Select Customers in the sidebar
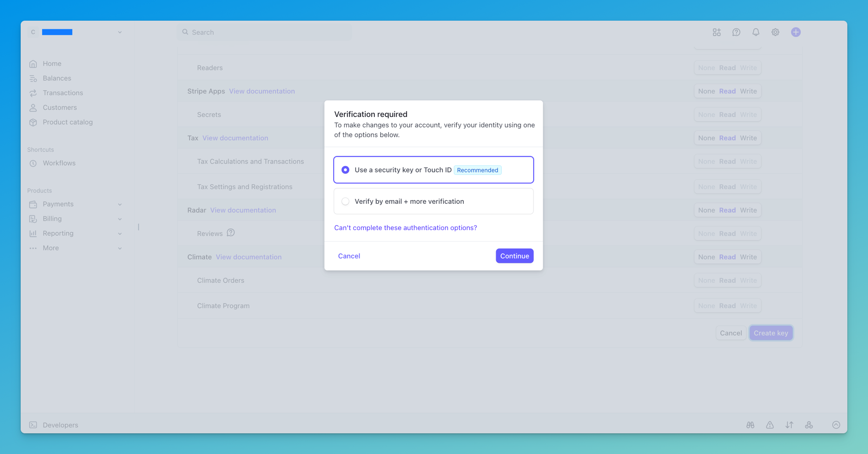 (60, 108)
